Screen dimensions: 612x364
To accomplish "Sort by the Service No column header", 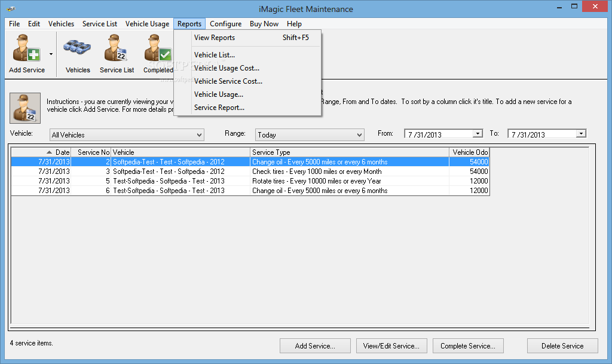I will point(91,152).
